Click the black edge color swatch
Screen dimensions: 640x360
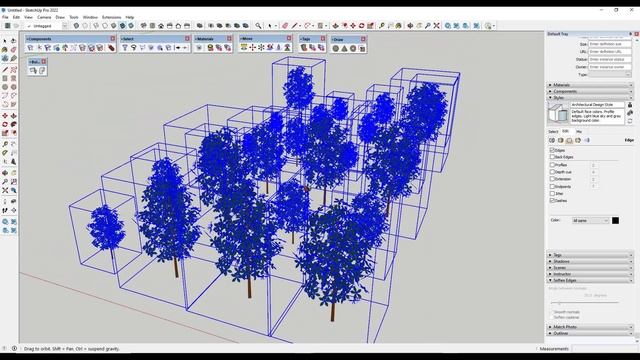(616, 220)
